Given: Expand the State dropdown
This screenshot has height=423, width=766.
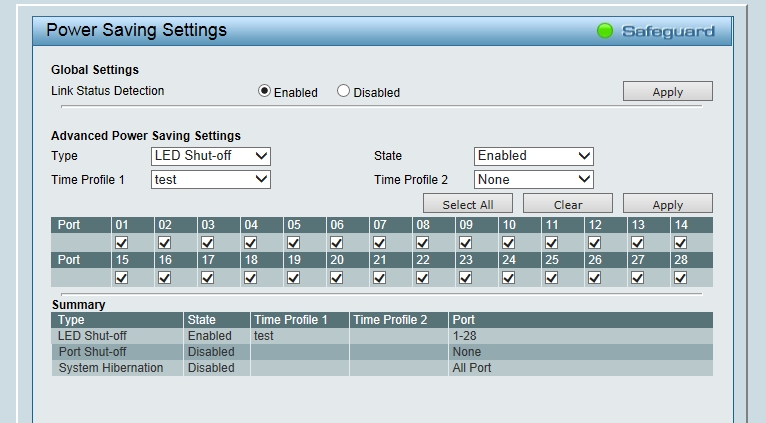Looking at the screenshot, I should click(533, 156).
